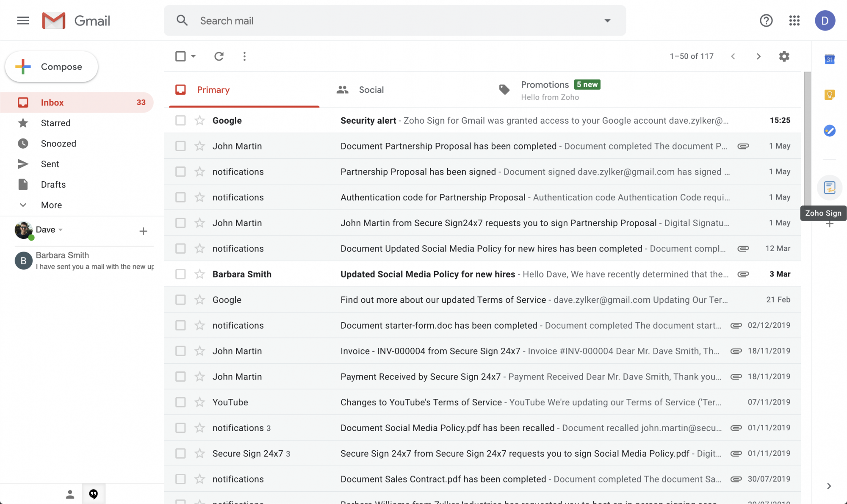Refresh the inbox list

tap(219, 56)
